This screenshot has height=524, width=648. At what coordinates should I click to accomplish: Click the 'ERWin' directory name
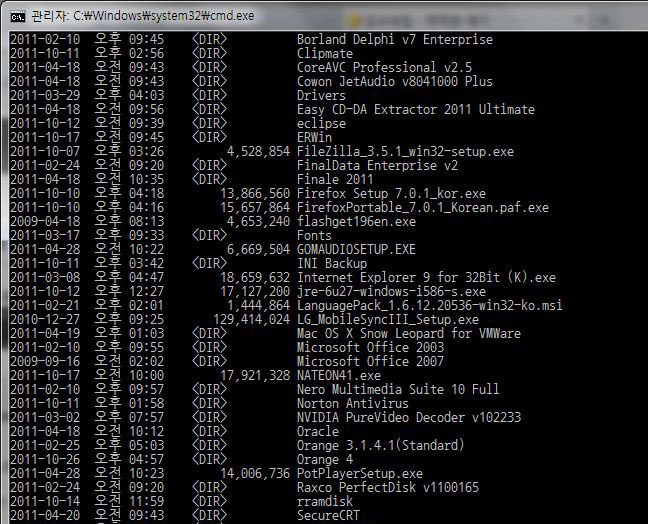[314, 138]
